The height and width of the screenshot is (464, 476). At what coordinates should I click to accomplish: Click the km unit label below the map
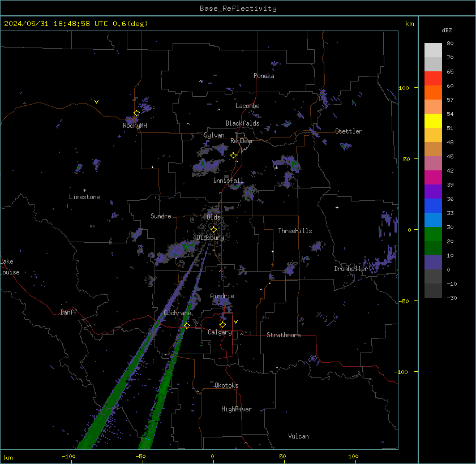(x=8, y=458)
